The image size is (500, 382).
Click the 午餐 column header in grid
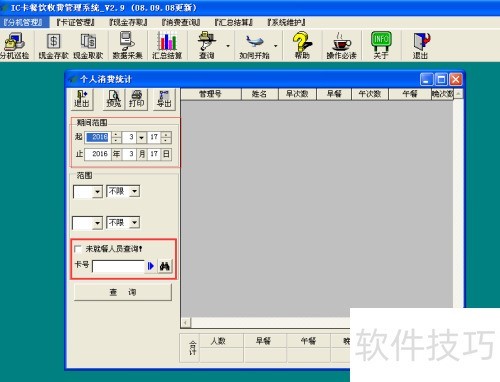click(x=410, y=94)
